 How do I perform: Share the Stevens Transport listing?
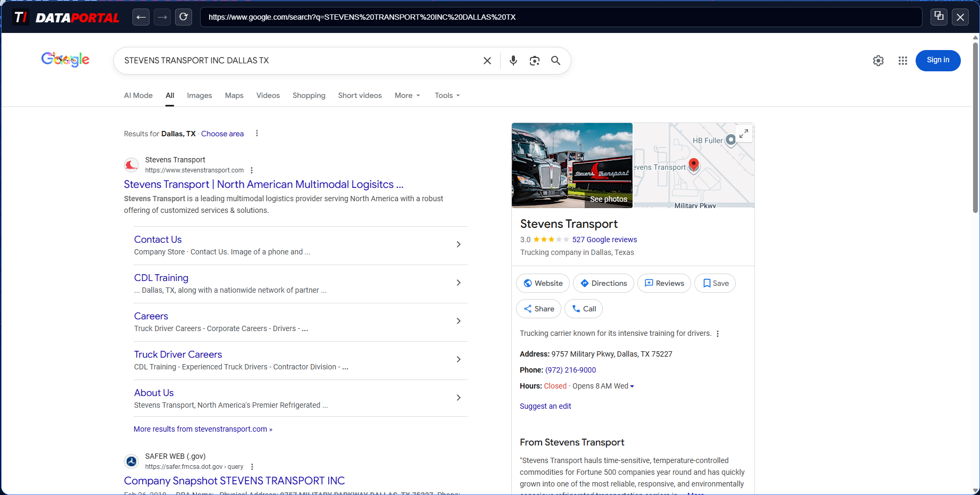click(x=538, y=309)
